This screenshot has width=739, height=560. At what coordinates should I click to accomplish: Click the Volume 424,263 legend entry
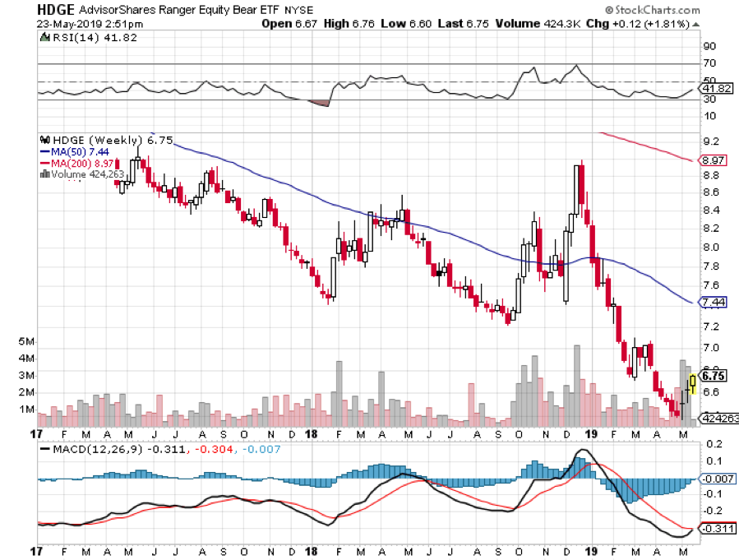coord(82,174)
